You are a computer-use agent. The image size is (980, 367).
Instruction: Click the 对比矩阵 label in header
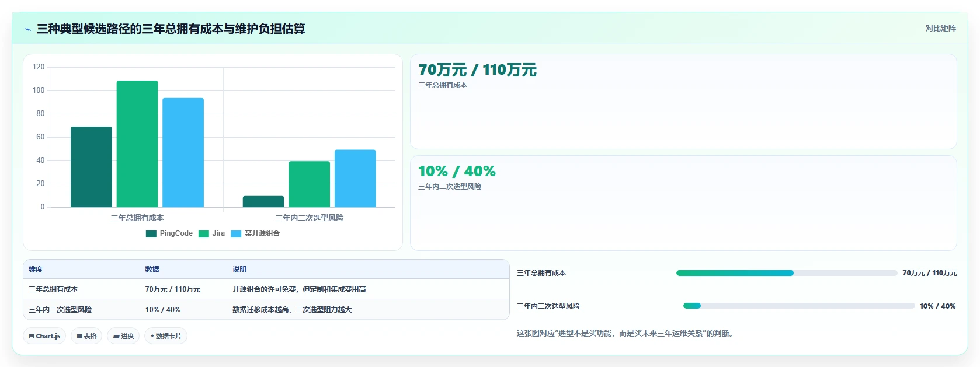click(940, 29)
